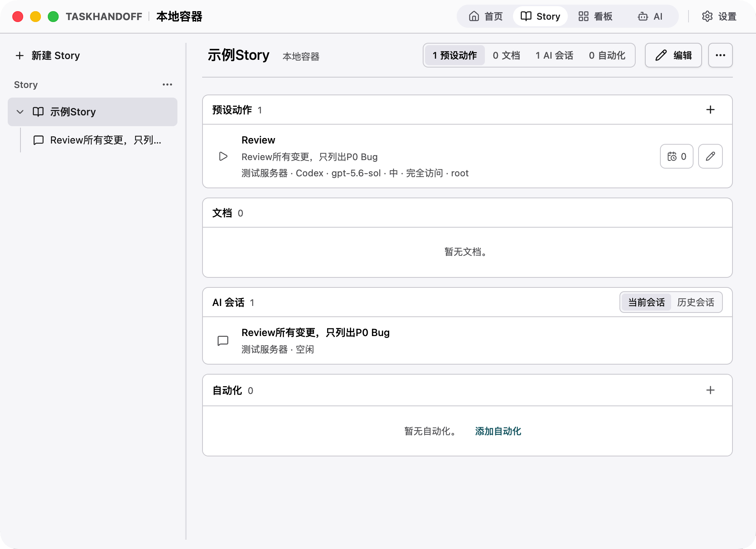
Task: Open the Story sidebar section more-options menu
Action: [x=167, y=84]
